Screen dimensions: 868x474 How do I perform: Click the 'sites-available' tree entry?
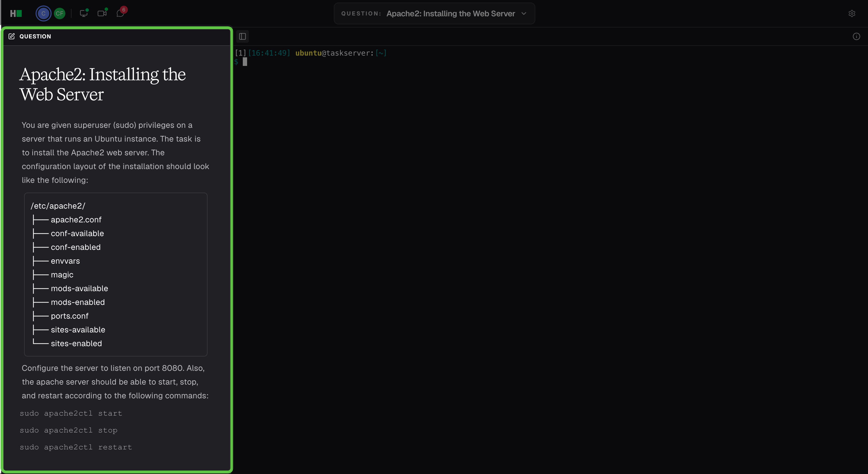(x=78, y=330)
